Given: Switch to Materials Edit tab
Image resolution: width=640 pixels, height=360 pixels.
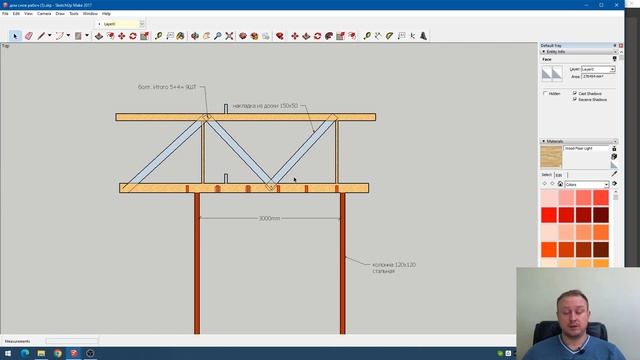Looking at the screenshot, I should click(x=559, y=175).
